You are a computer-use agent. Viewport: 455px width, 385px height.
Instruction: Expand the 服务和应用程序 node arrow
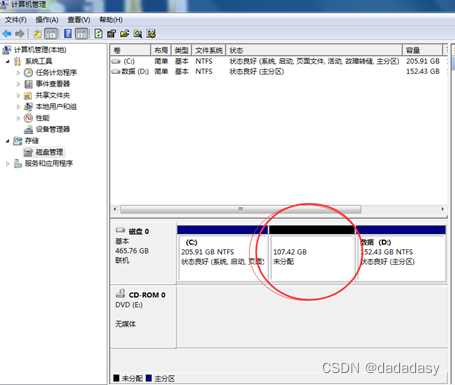(7, 164)
